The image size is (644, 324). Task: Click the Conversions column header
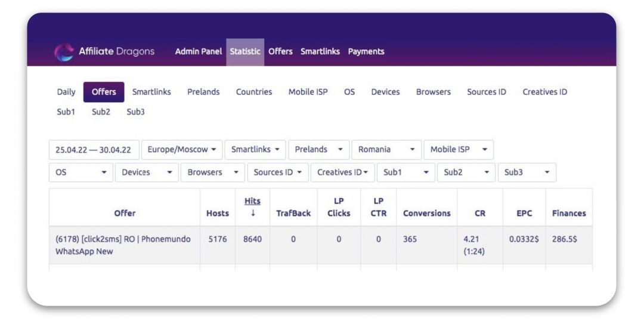point(426,213)
